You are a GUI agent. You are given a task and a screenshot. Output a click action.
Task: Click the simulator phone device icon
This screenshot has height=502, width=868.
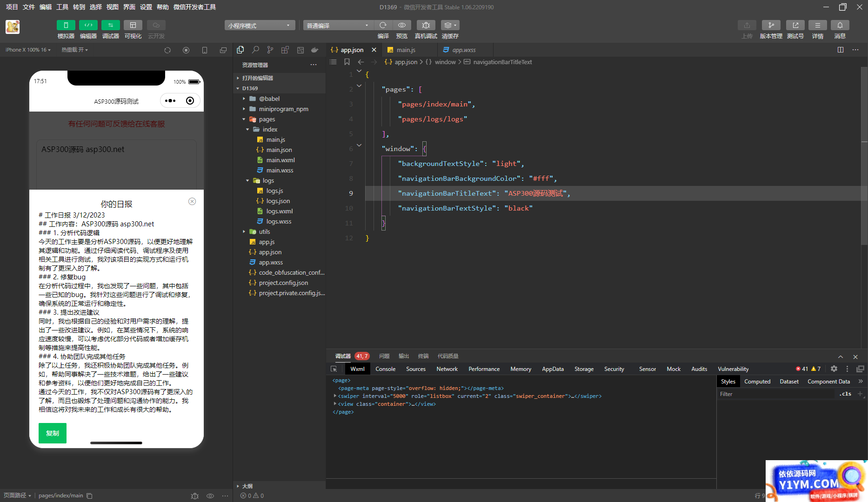tap(205, 50)
